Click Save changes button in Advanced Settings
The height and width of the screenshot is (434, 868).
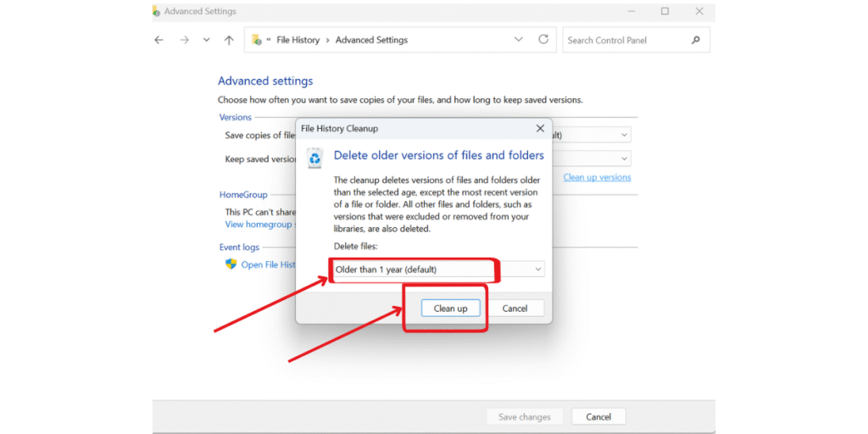coord(524,417)
